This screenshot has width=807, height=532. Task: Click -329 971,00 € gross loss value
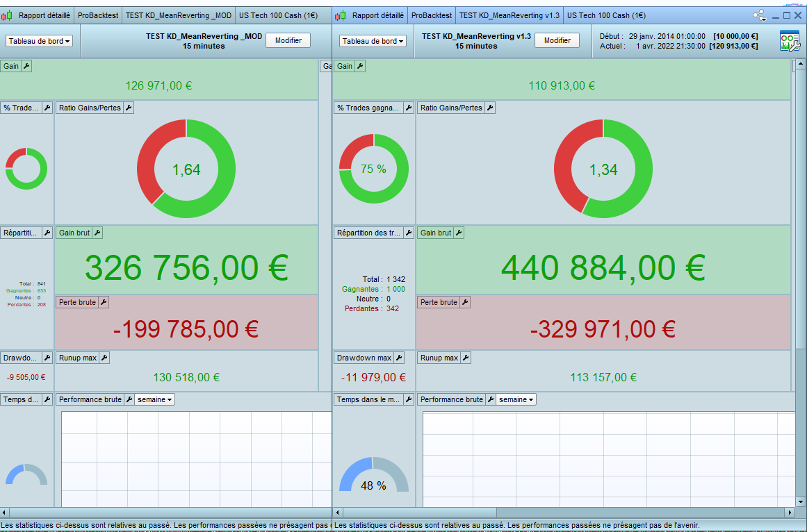603,329
